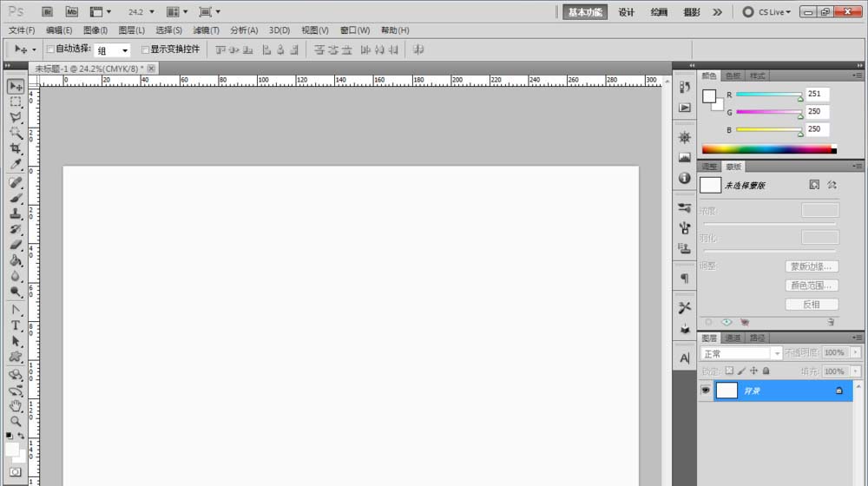The width and height of the screenshot is (868, 486).
Task: Hide the 背景 layer with eye icon
Action: click(706, 391)
